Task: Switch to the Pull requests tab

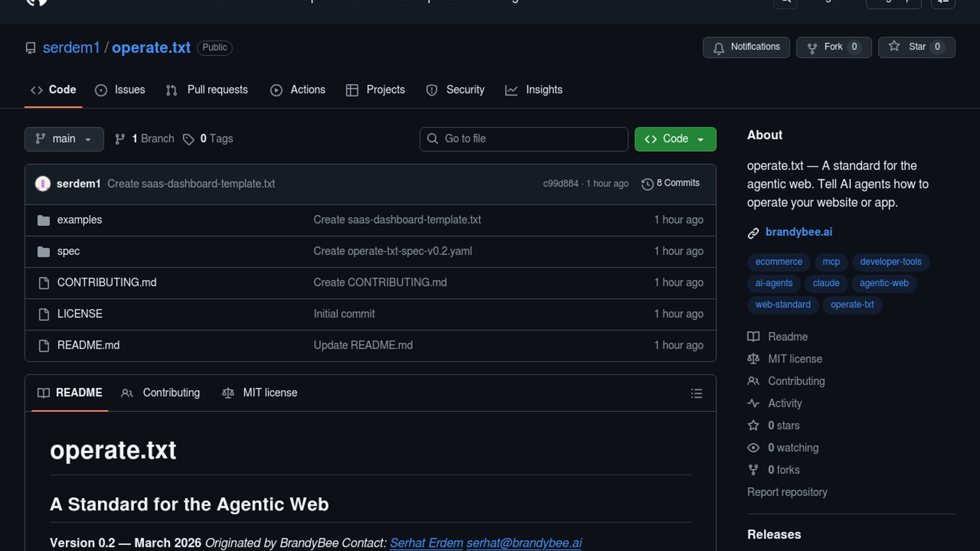Action: pos(207,90)
